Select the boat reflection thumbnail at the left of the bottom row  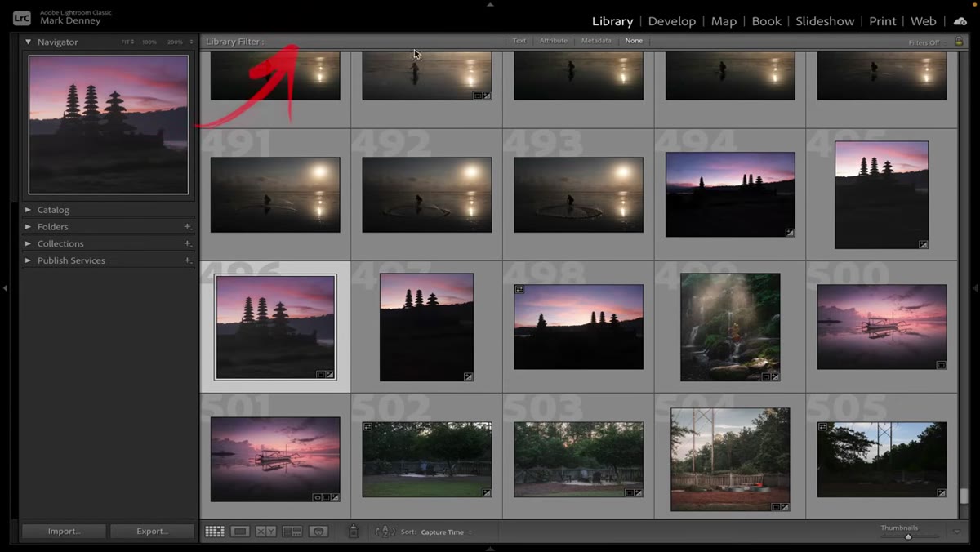[x=275, y=459]
